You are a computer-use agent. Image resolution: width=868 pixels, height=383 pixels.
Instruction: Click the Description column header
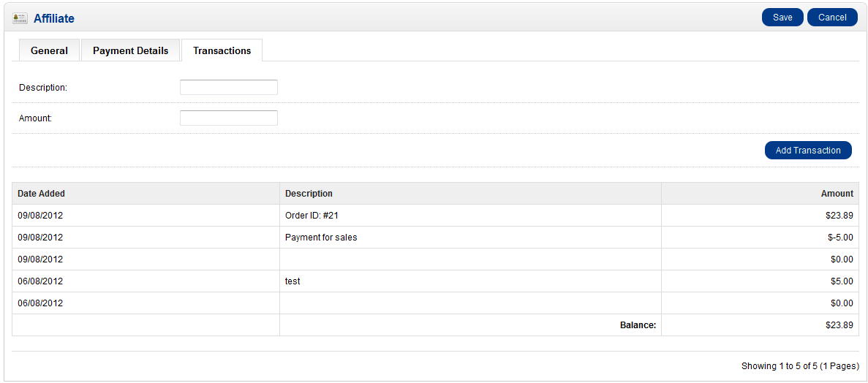point(309,194)
